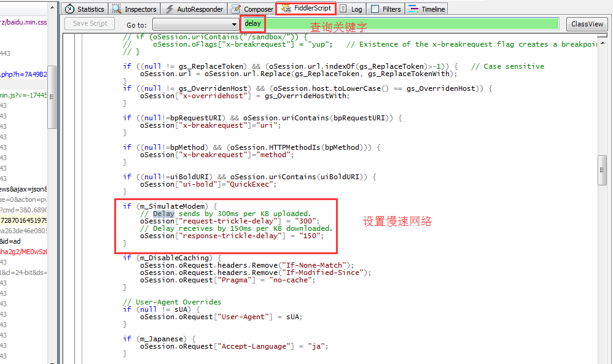This screenshot has height=364, width=613.
Task: Click the "Accept-Language" ja line
Action: [x=234, y=346]
